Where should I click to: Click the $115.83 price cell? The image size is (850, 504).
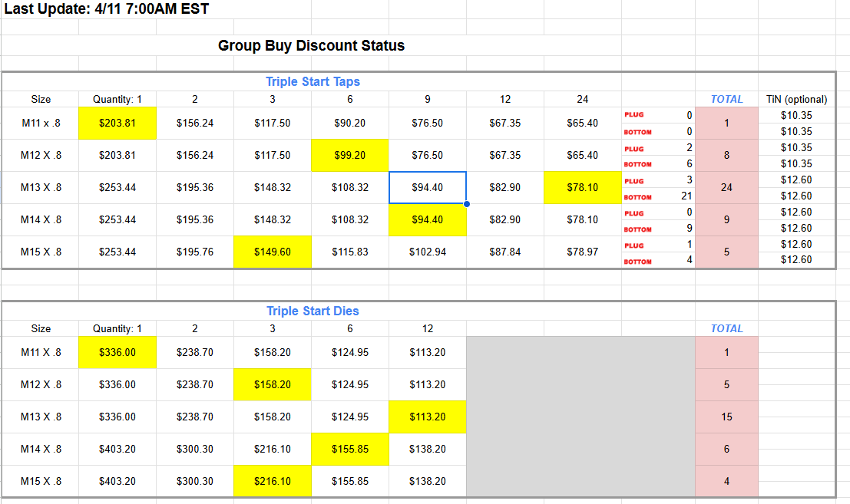coord(350,252)
